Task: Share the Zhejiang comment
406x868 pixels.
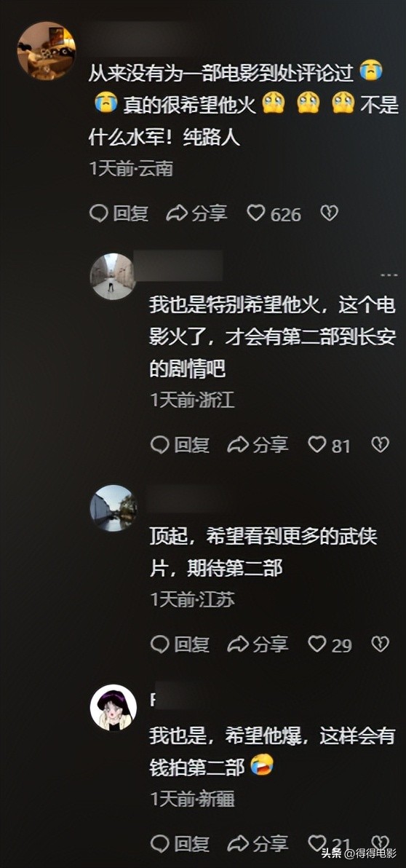Action: click(x=258, y=444)
